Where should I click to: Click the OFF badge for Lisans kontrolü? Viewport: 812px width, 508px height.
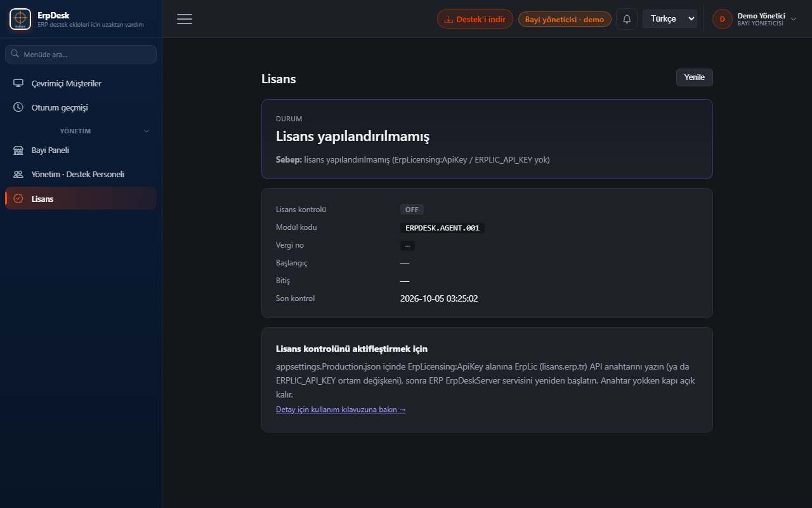pos(412,210)
